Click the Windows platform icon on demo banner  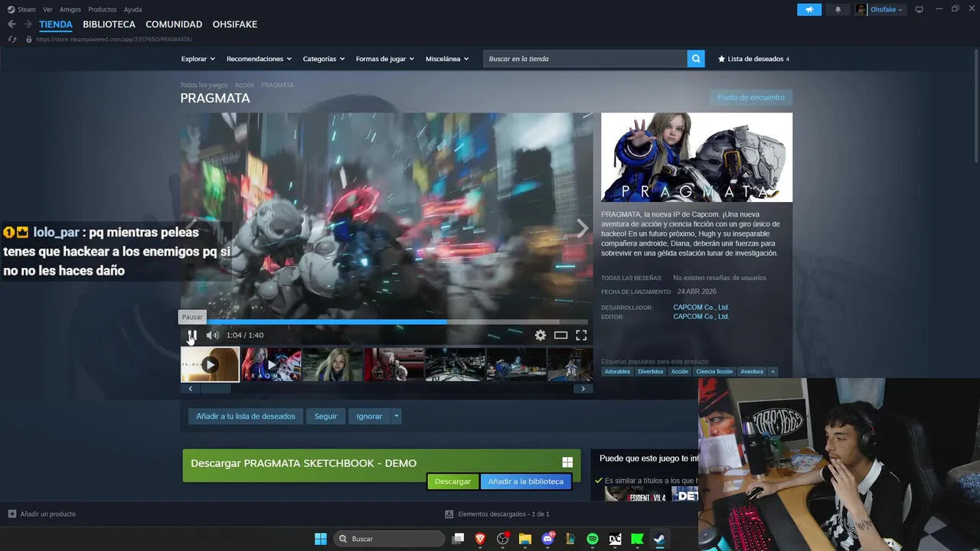point(567,462)
